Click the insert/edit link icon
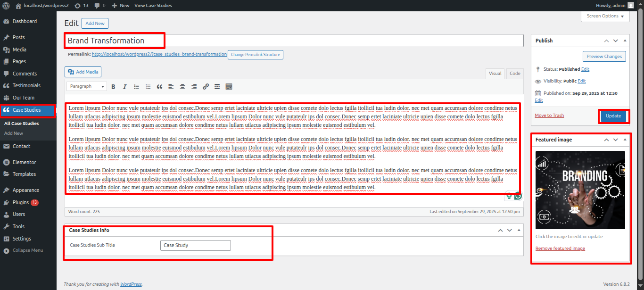Screen dimensions: 644x290 (206, 87)
